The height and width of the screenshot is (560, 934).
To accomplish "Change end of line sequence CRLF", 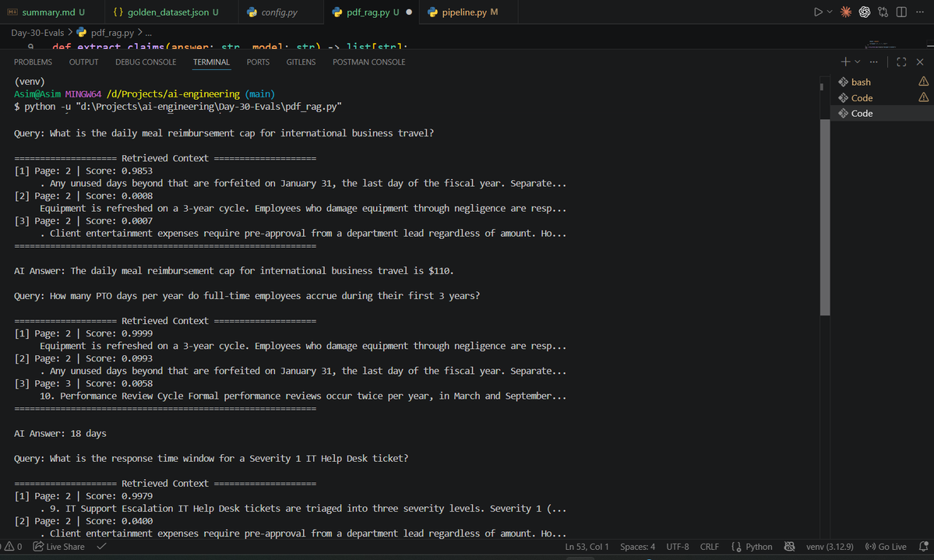I will tap(710, 546).
